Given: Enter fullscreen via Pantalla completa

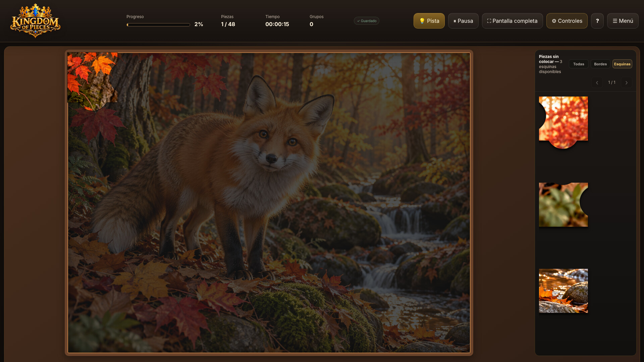Looking at the screenshot, I should pos(512,21).
